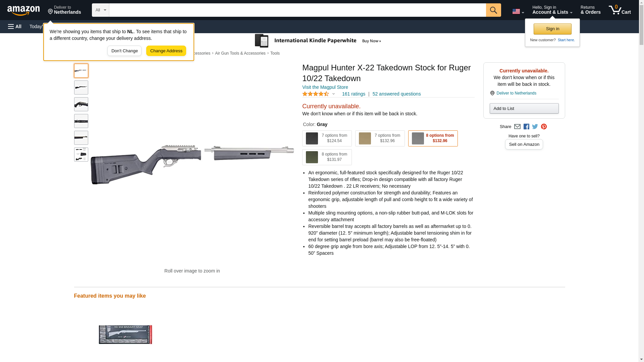Share via email envelope icon
The image size is (644, 362).
tap(517, 127)
